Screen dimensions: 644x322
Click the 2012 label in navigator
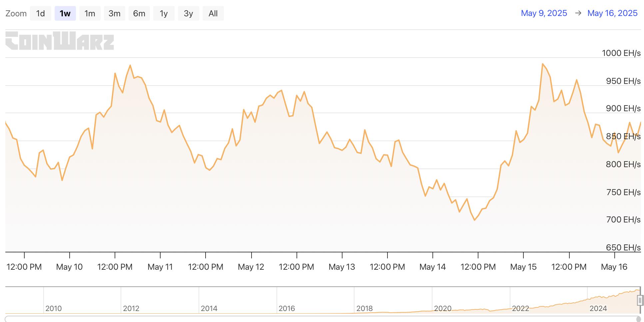(131, 308)
